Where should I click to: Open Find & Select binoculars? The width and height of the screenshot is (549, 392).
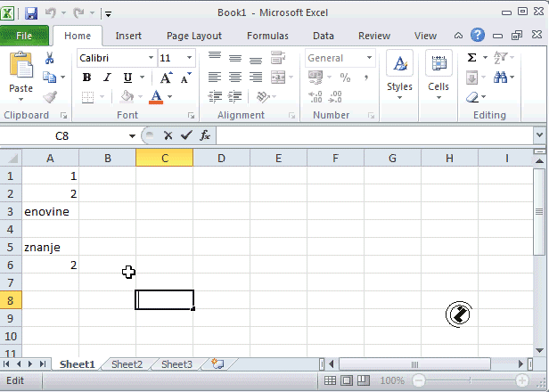click(500, 78)
